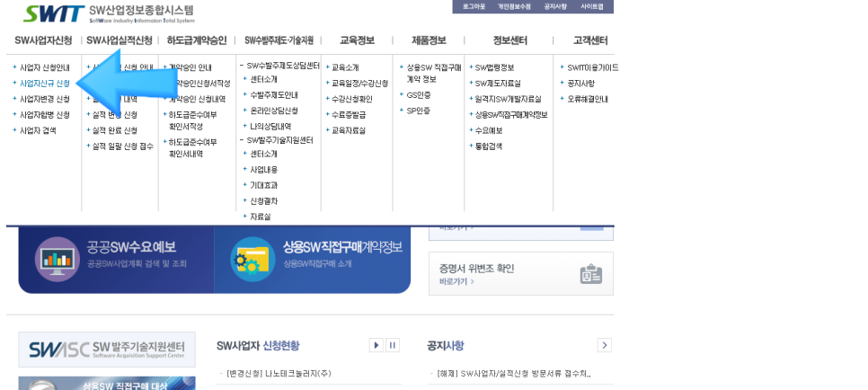868x390 pixels.
Task: Open the 공공SW수요예보 banner title
Action: pyautogui.click(x=131, y=247)
